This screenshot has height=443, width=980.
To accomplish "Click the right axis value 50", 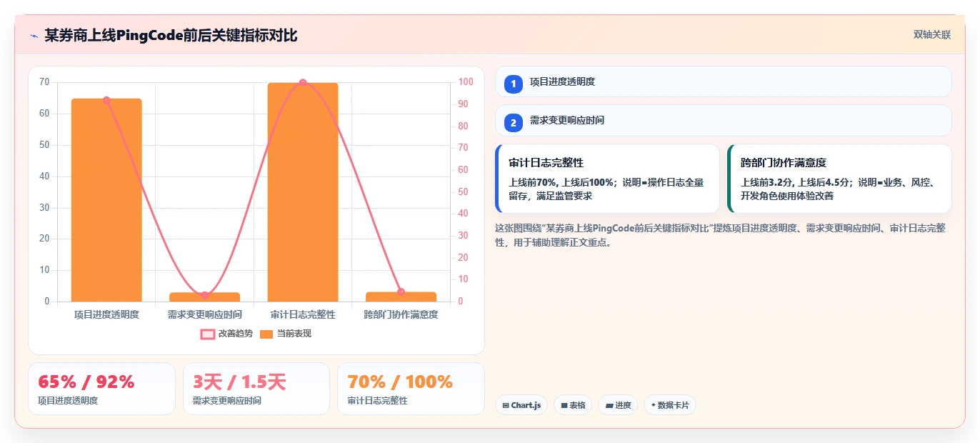I will pos(464,191).
